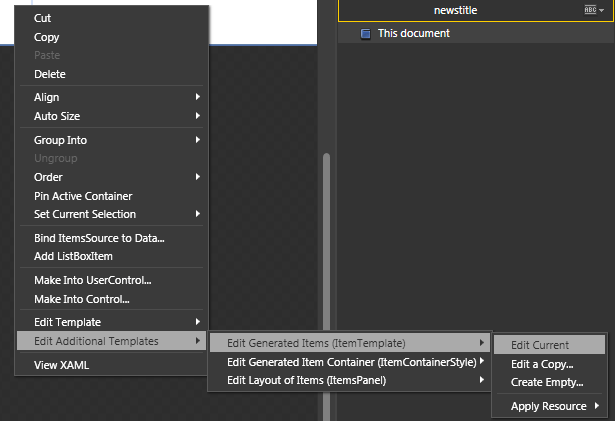The height and width of the screenshot is (421, 615).
Task: Choose Cut from the context menu
Action: [111, 18]
